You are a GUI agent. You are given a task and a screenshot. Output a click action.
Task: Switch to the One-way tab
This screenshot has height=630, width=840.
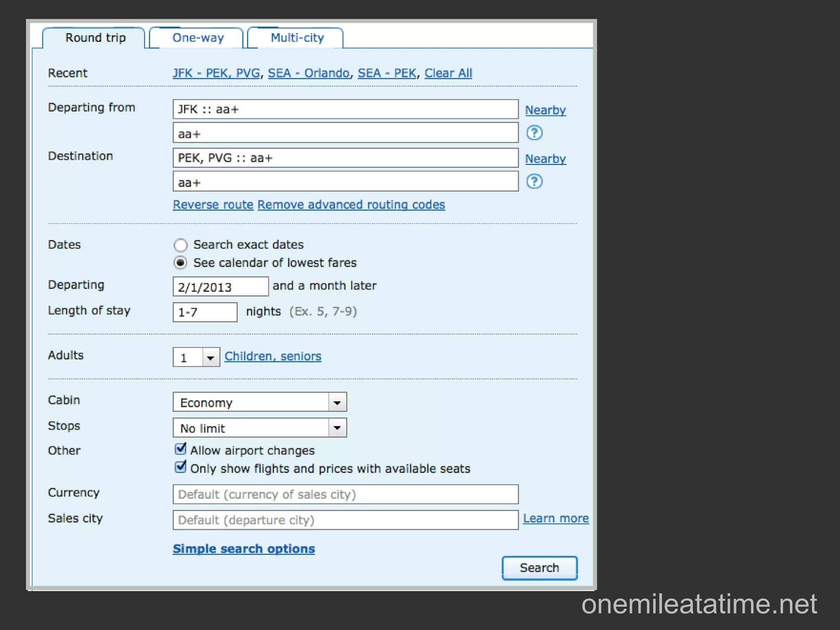(198, 38)
